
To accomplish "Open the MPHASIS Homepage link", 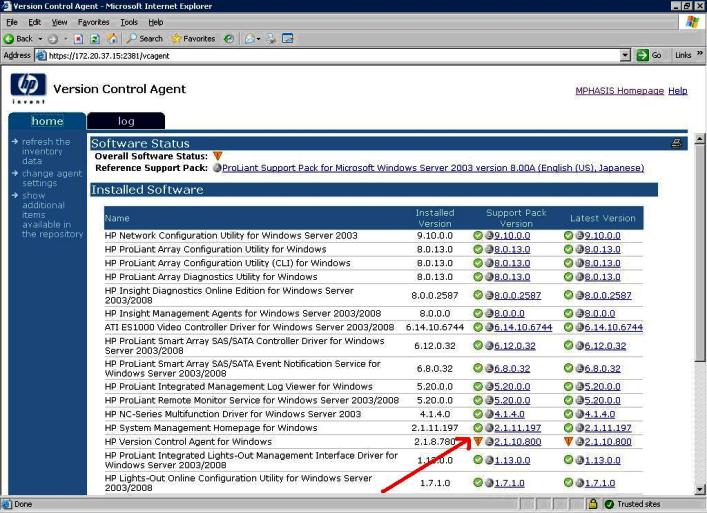I will click(619, 91).
